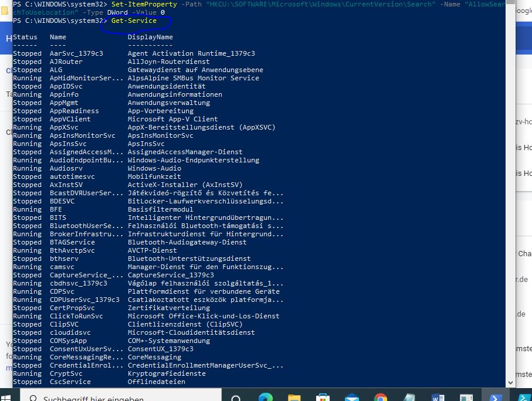This screenshot has height=401, width=532.
Task: Click the PowerShell scrollbar down arrow
Action: click(x=510, y=383)
